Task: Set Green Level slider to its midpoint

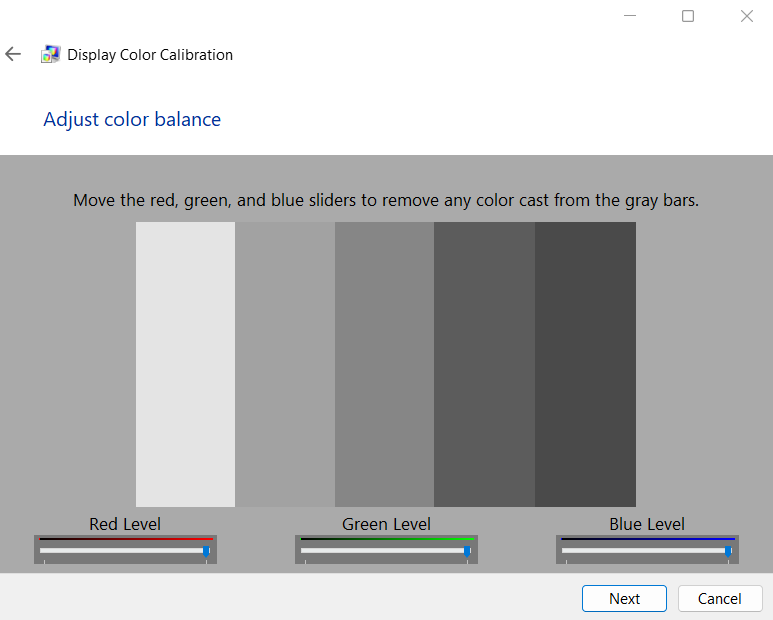Action: click(386, 550)
